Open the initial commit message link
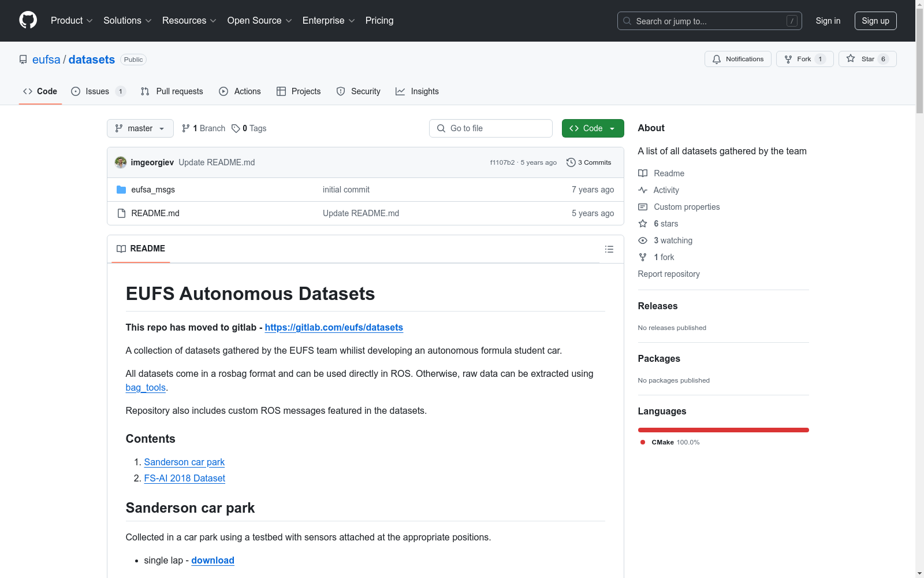Screen dimensions: 924x578 (346, 190)
